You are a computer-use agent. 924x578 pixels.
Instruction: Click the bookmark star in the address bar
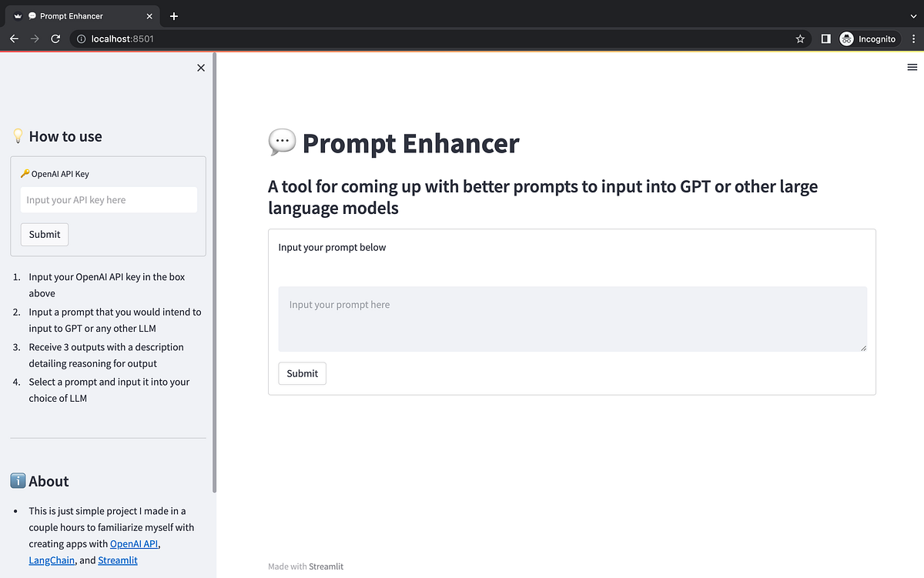click(x=799, y=38)
